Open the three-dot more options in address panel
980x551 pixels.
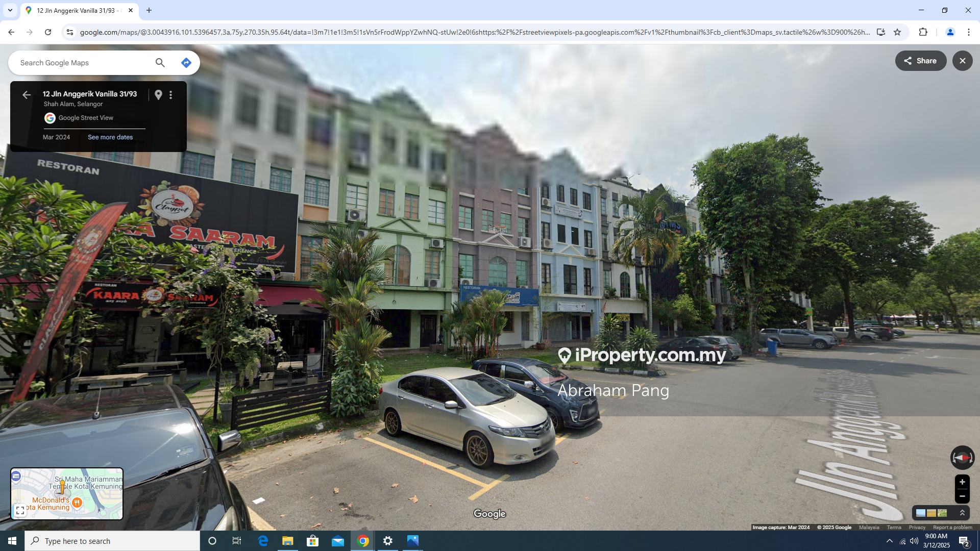171,95
